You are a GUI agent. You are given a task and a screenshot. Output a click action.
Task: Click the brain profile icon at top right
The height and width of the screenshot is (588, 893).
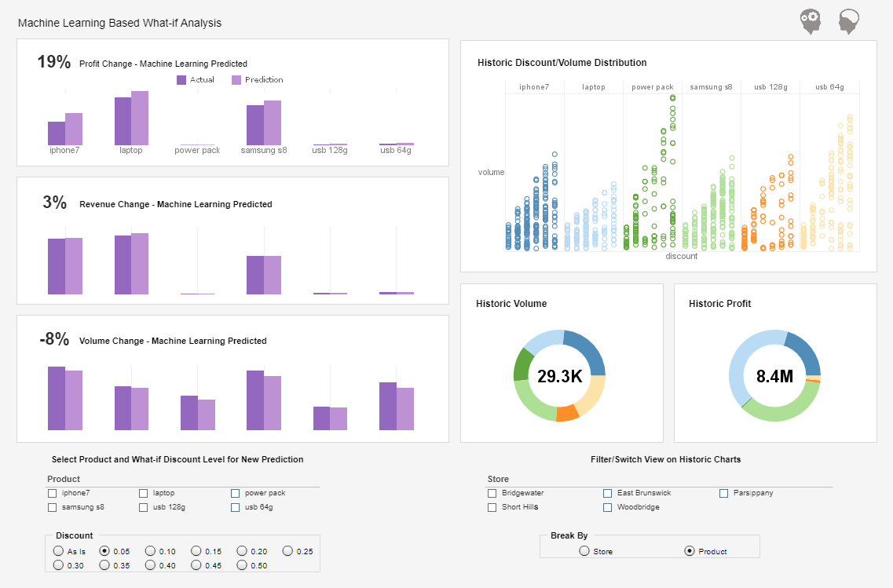pos(848,20)
